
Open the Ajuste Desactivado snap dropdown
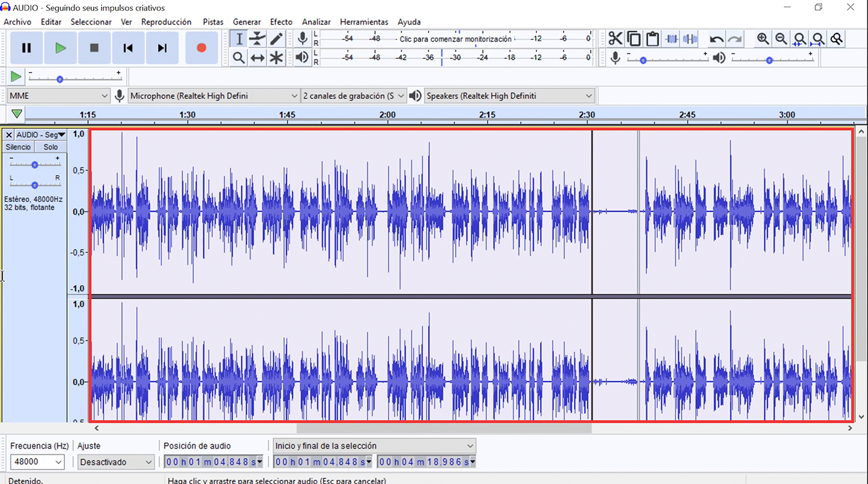[x=116, y=462]
